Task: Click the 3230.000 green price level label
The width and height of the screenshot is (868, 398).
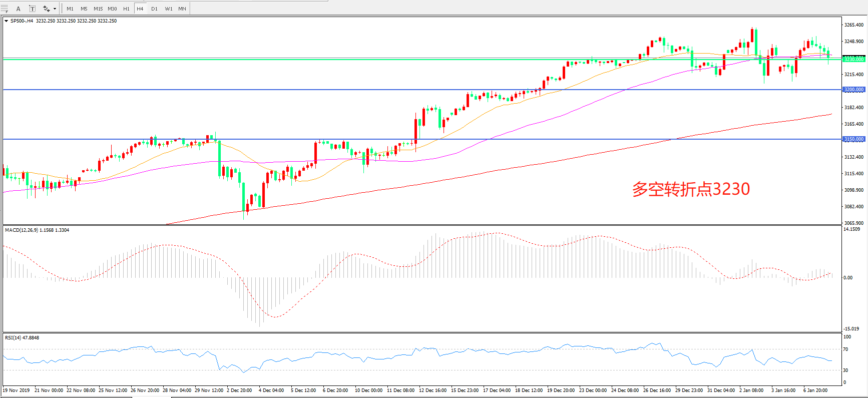Action: (854, 59)
